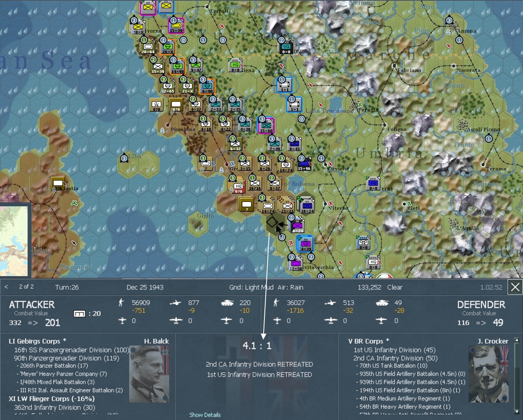Select the 4=30 teal infantry counter

245,124
